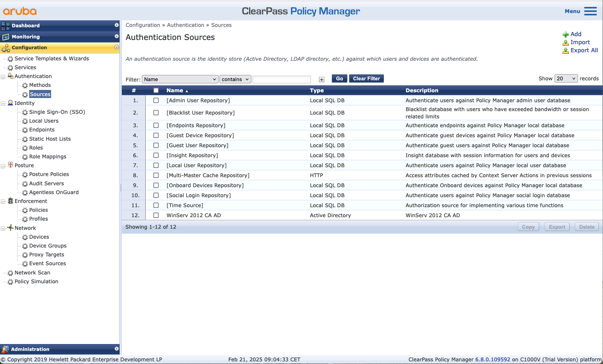This screenshot has width=603, height=364.
Task: Click the gear icon beside Network Scan
Action: [10, 273]
